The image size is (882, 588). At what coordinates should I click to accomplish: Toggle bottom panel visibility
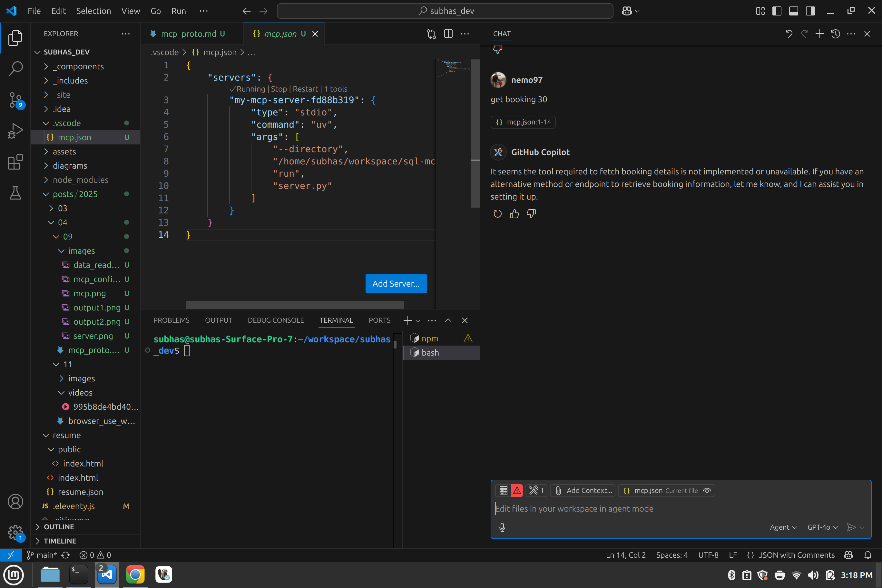(x=793, y=11)
